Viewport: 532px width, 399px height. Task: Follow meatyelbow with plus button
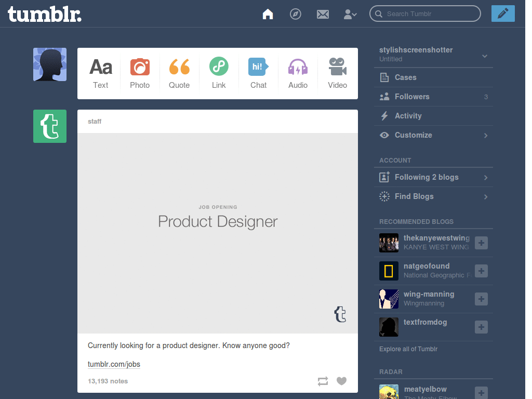click(x=481, y=393)
